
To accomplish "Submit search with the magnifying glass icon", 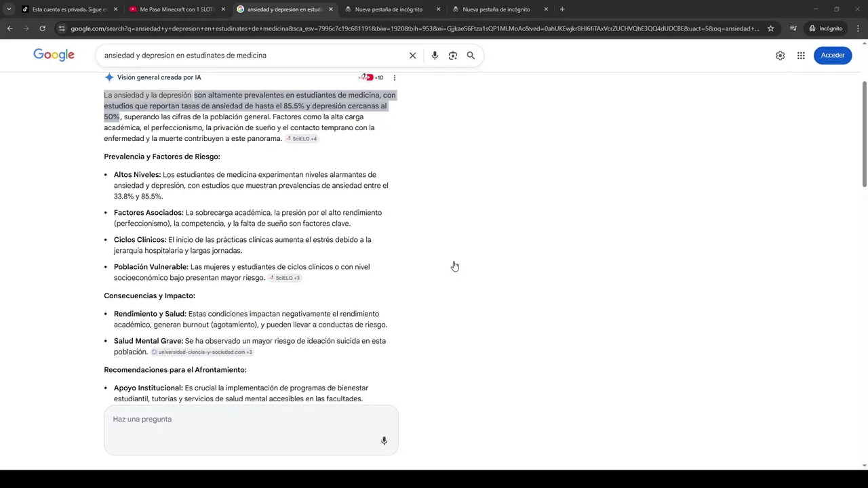I will click(471, 56).
